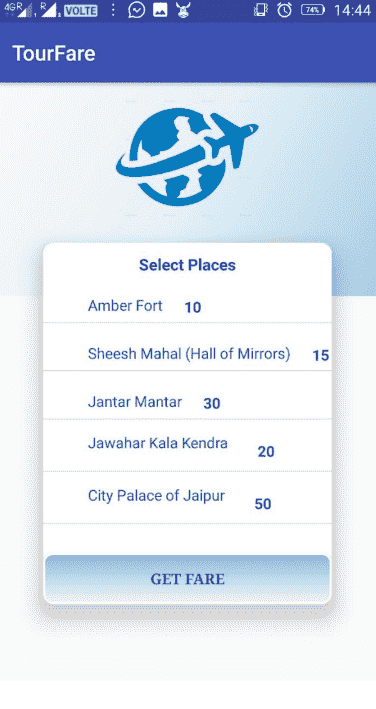Tap the 14:44 clock in status bar
Image resolution: width=376 pixels, height=709 pixels.
pyautogui.click(x=352, y=10)
